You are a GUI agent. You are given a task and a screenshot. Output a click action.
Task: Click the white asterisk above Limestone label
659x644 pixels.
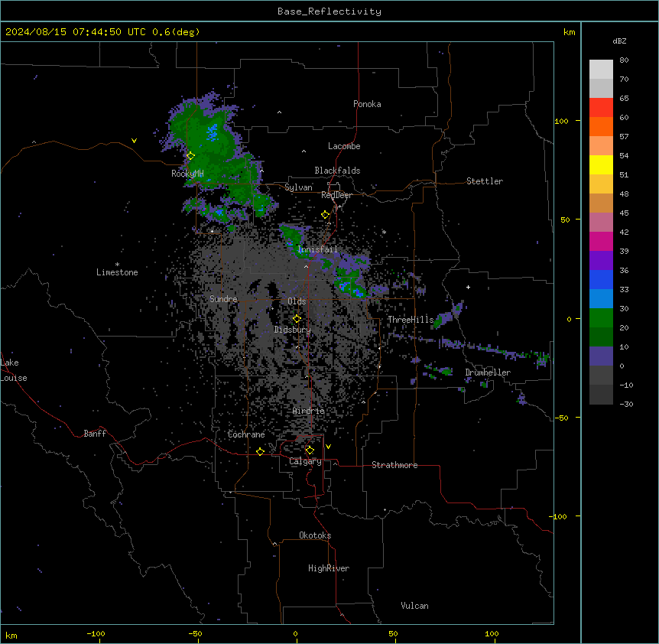click(x=117, y=264)
